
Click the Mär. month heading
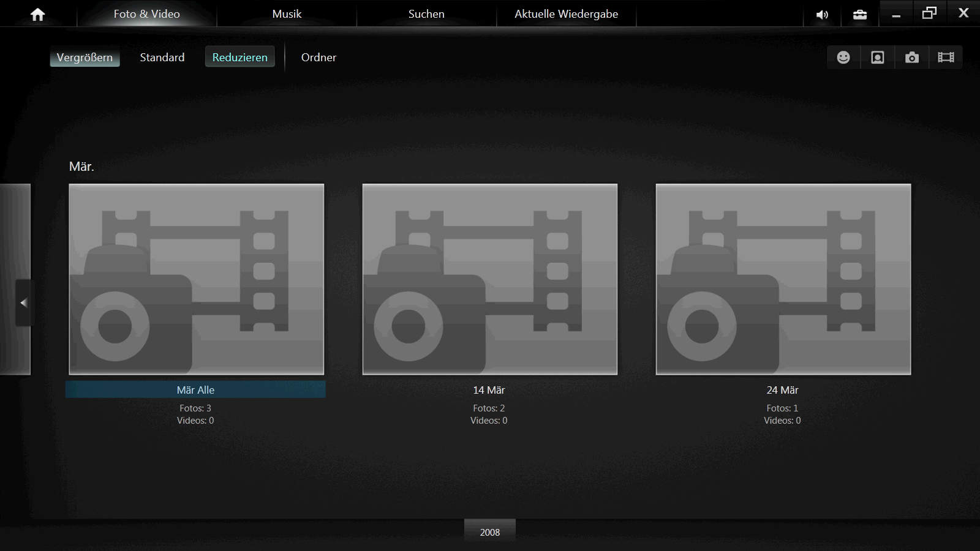81,167
